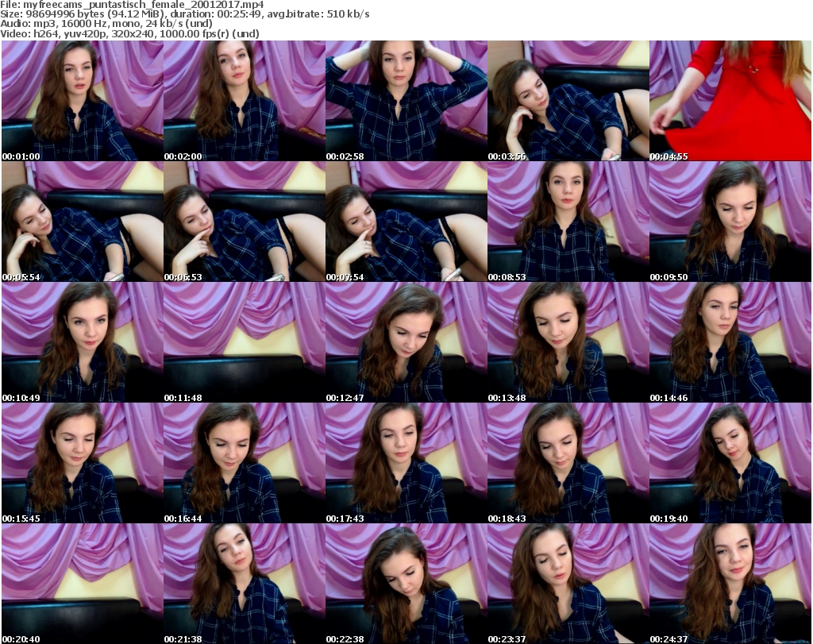Screen dimensions: 813x644
Task: Choose the frame timestamped 00:16:44
Action: point(245,463)
